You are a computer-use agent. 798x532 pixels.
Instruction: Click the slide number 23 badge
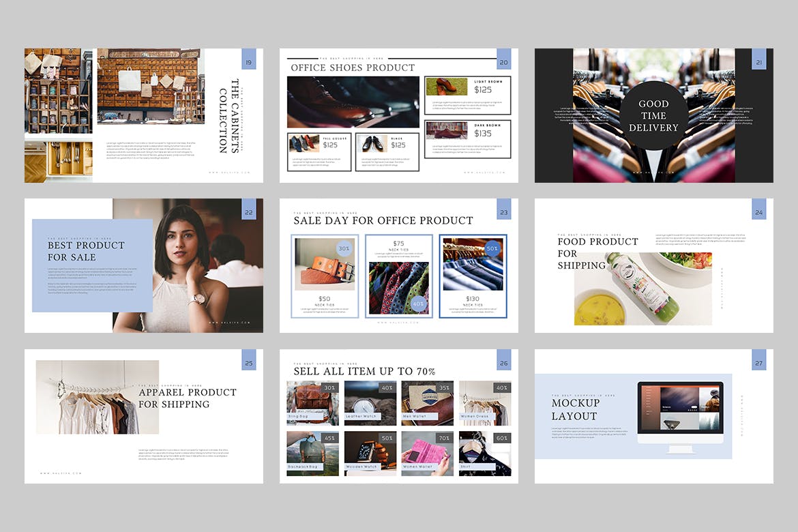pos(503,213)
